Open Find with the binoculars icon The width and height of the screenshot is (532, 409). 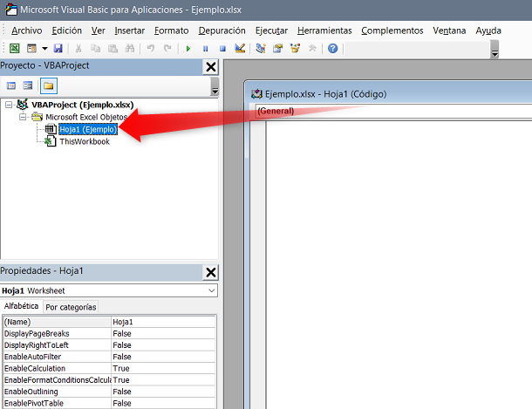pyautogui.click(x=130, y=49)
